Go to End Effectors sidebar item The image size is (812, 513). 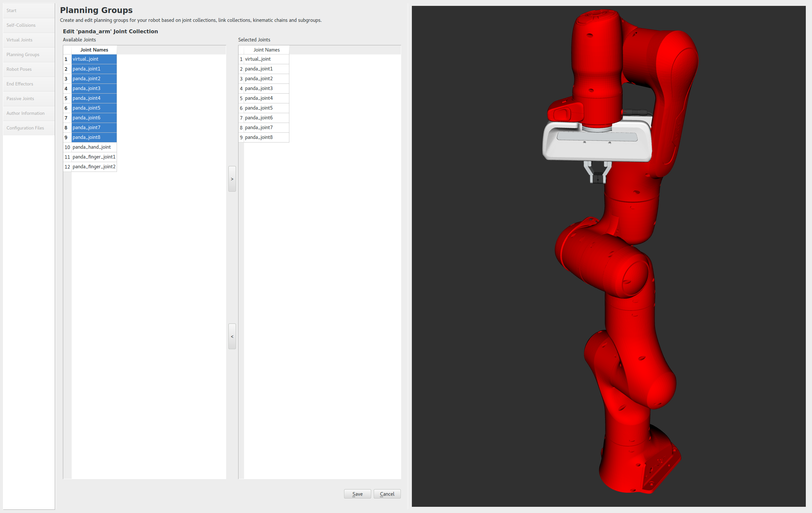tap(20, 84)
